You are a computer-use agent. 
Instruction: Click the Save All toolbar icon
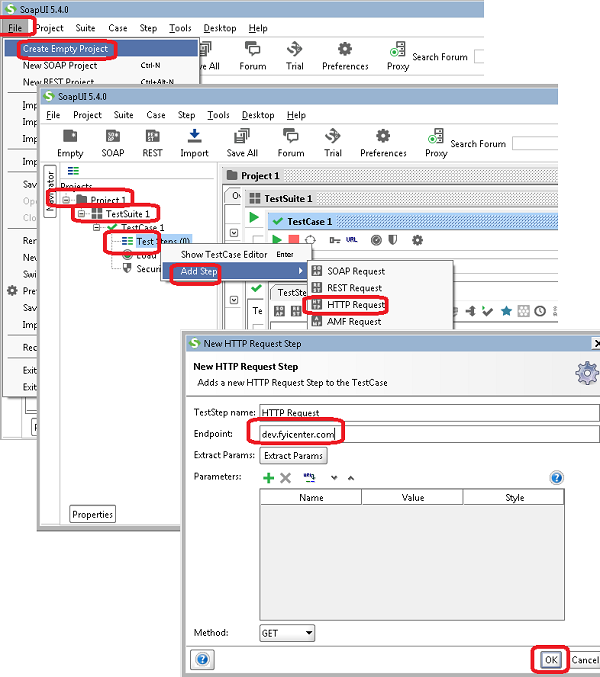coord(242,141)
